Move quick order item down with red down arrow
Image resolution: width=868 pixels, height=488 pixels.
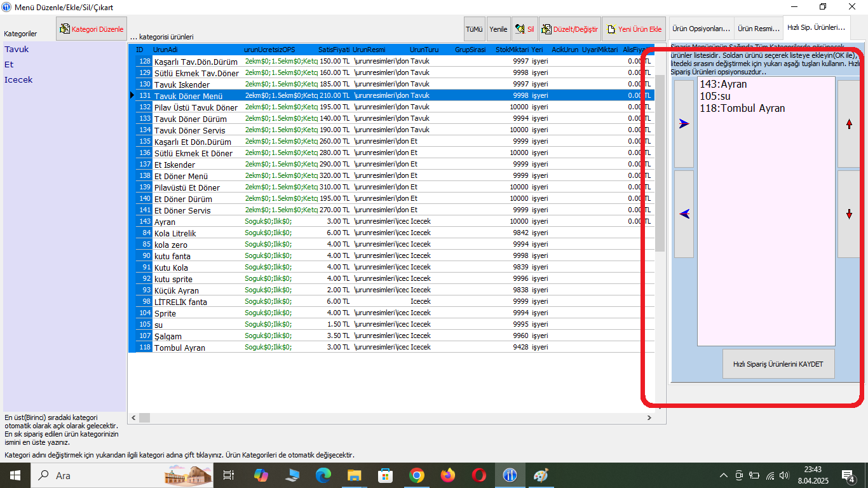coord(849,214)
